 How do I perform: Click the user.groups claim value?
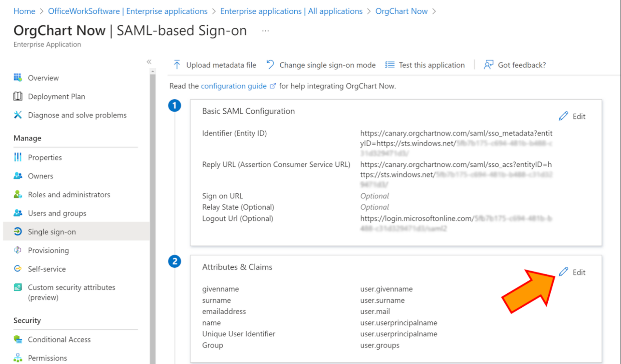pos(380,345)
